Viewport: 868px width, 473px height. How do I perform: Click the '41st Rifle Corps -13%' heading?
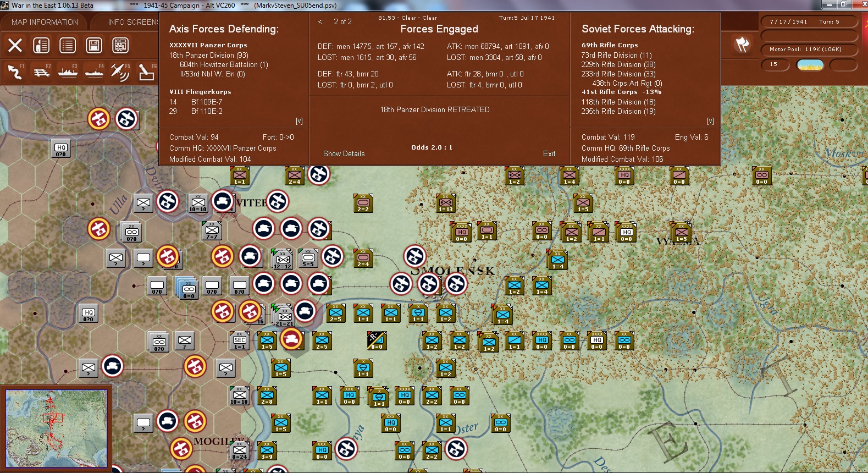coord(622,92)
